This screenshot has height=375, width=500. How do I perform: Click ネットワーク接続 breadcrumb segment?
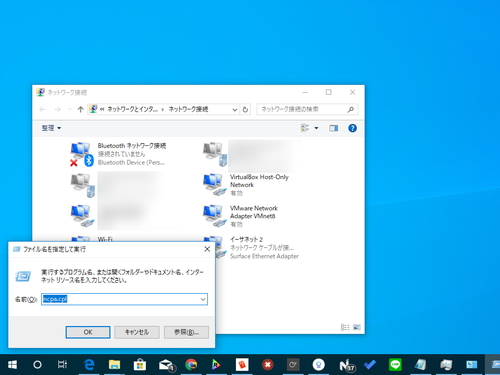pyautogui.click(x=188, y=109)
